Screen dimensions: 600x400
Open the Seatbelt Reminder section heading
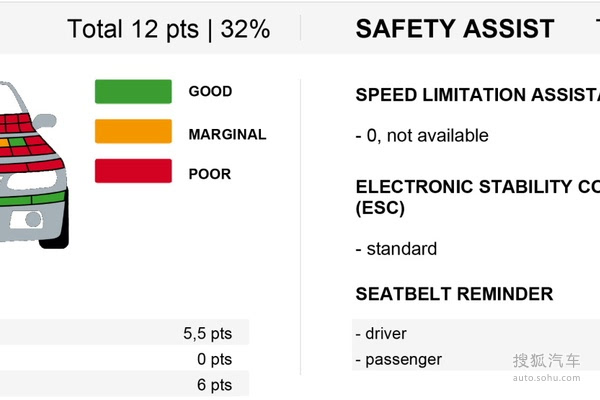tap(454, 294)
